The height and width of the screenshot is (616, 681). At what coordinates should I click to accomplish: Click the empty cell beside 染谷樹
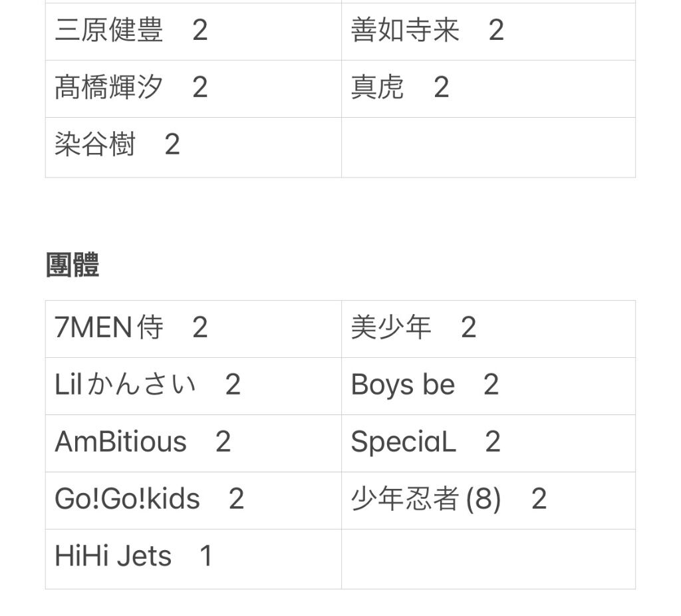tap(489, 147)
